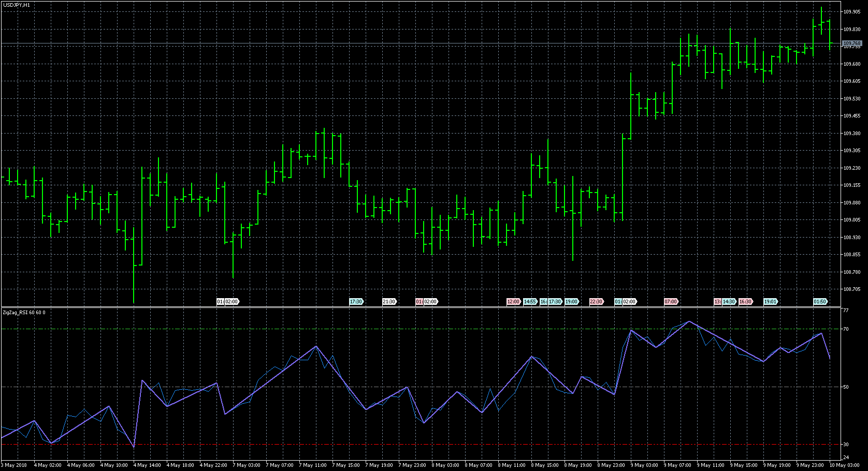Open the pink 12:00 news event marker
Viewport: 868px width, 471px height.
coord(513,302)
